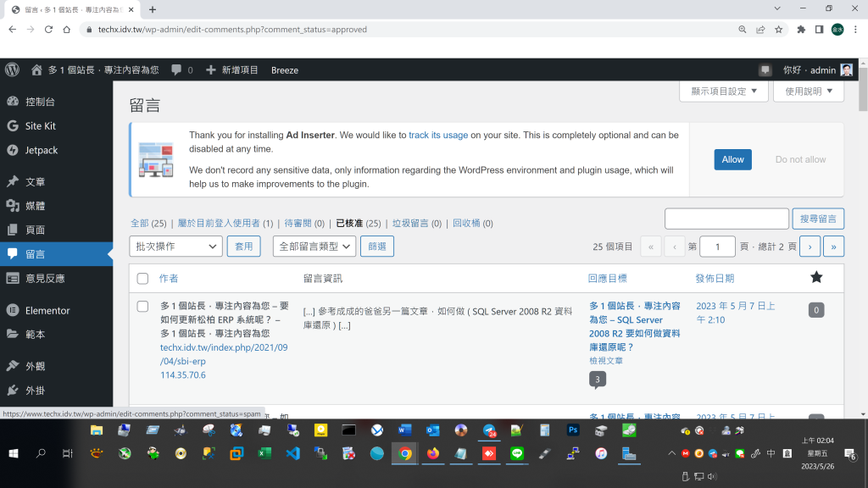868x488 pixels.
Task: Click the star column header icon
Action: pyautogui.click(x=815, y=277)
